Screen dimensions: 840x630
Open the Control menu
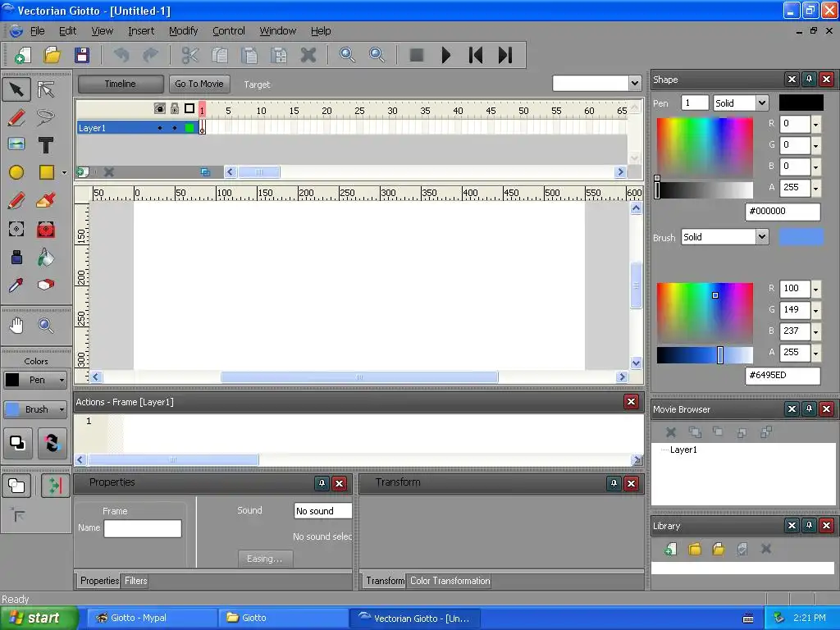(229, 31)
